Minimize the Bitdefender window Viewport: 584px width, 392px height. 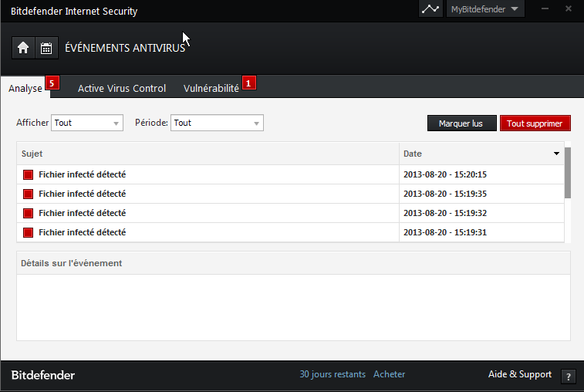pos(545,8)
